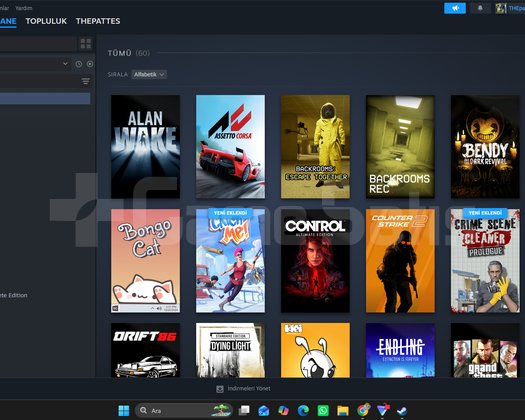
Task: Open the blue announcements megaphone button
Action: pyautogui.click(x=455, y=8)
